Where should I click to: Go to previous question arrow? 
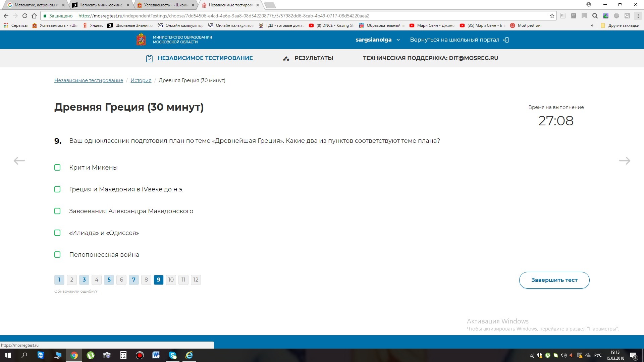19,161
